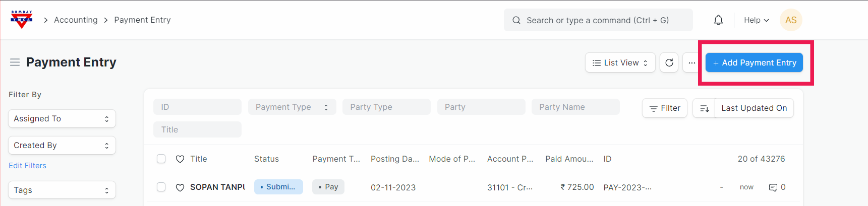Screen dimensions: 868x206
Task: Expand the Assigned To filter dropdown
Action: coord(62,119)
